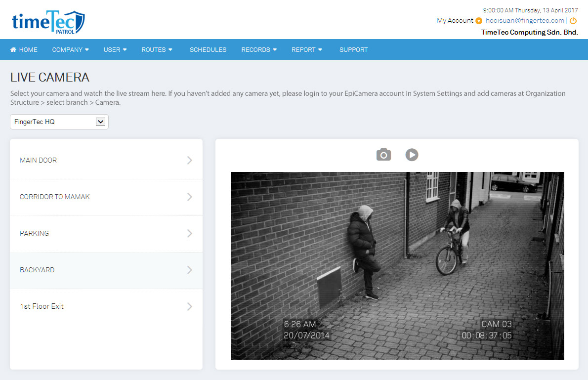Screen dimensions: 588x380
Task: Open the REPORT menu
Action: click(307, 49)
